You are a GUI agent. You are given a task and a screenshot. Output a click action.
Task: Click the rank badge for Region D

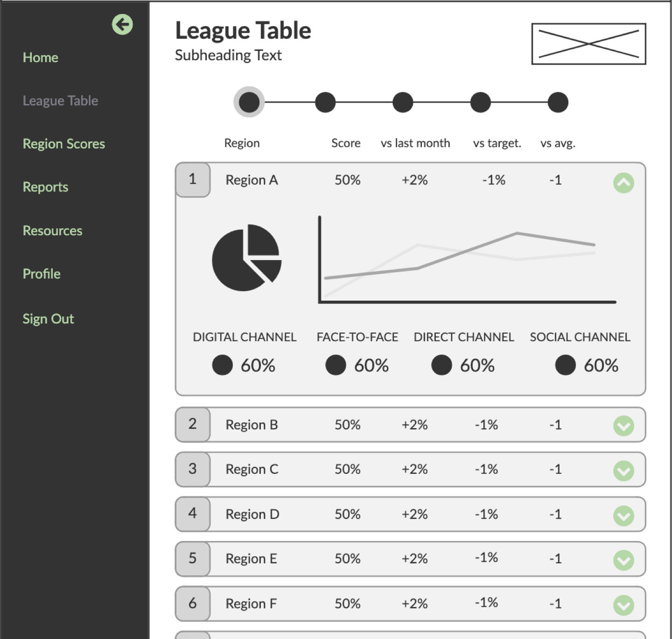[x=193, y=513]
